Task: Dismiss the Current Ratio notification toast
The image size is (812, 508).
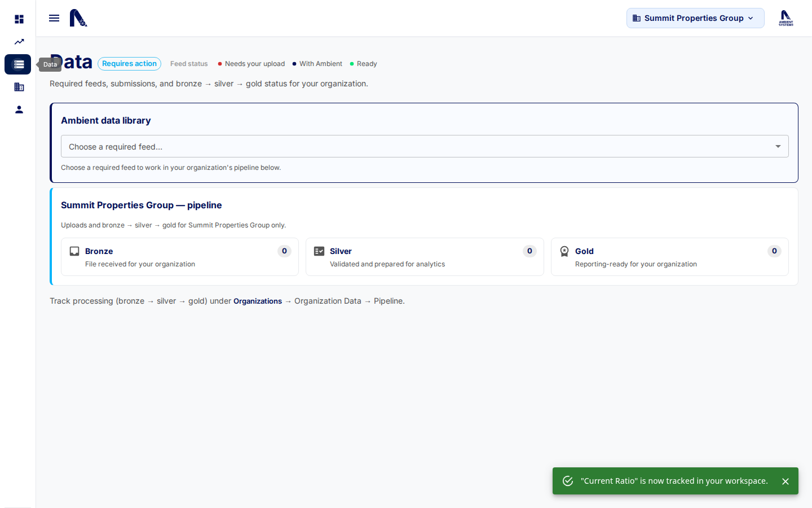Action: 785,481
